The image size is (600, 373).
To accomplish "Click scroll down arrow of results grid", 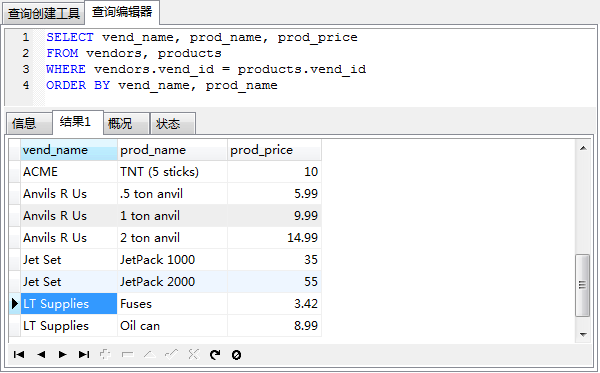I will (583, 335).
